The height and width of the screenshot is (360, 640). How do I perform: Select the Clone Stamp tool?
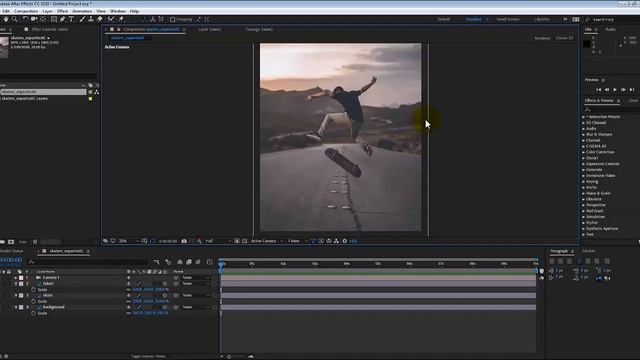click(91, 19)
